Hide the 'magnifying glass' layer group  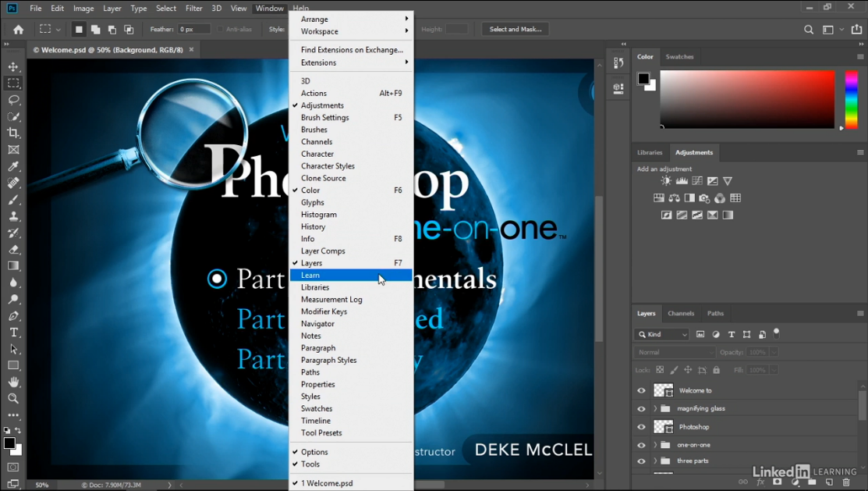[x=641, y=409]
